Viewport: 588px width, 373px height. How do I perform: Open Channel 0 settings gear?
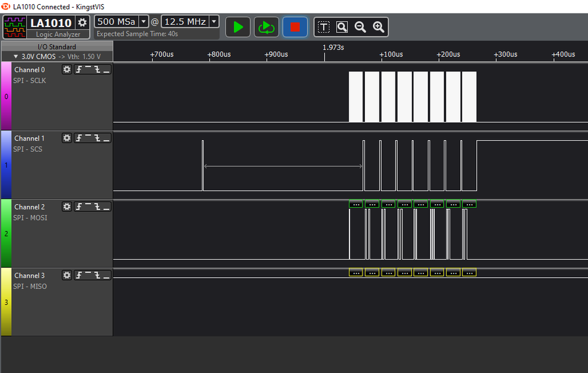(x=67, y=69)
